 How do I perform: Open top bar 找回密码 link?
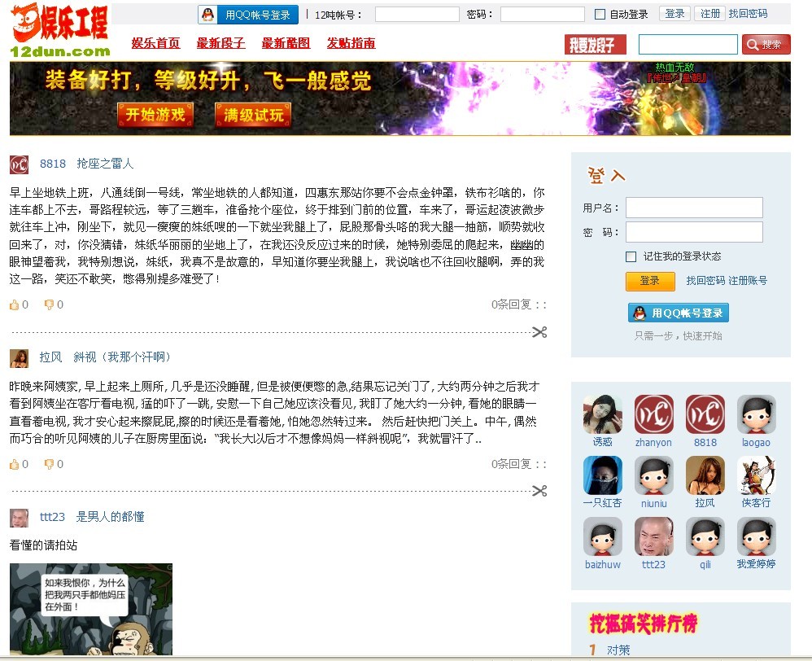(x=748, y=14)
